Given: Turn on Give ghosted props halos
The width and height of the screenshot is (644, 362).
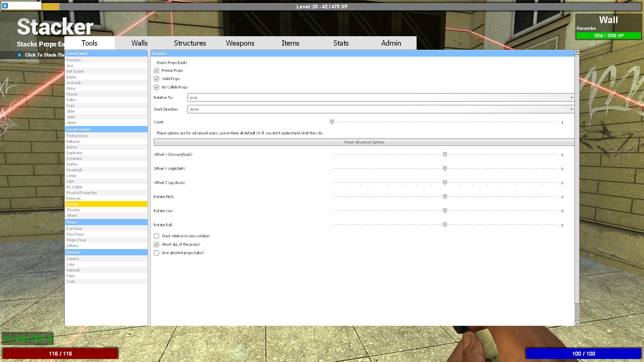Looking at the screenshot, I should click(157, 253).
